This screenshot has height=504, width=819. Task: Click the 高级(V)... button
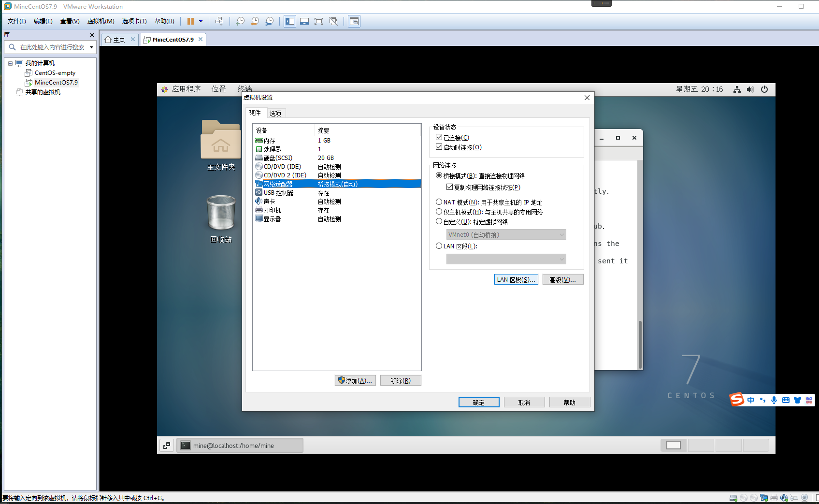pyautogui.click(x=563, y=280)
